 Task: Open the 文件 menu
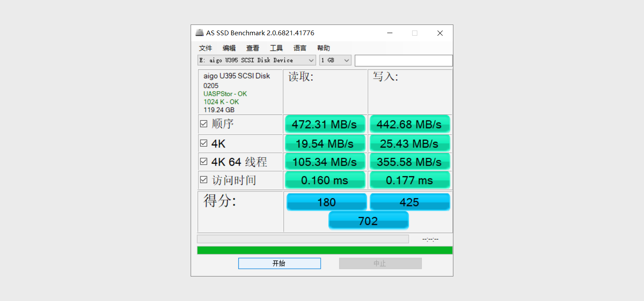pos(206,48)
